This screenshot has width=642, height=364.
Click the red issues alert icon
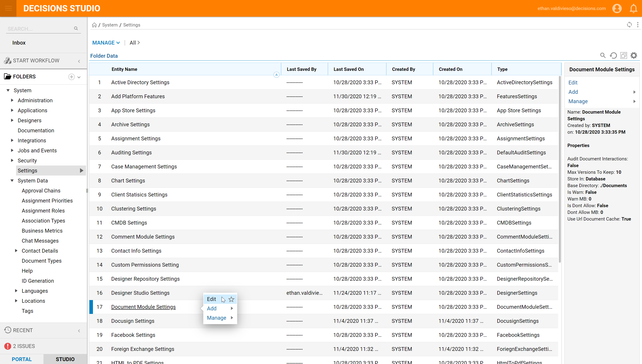pyautogui.click(x=8, y=346)
